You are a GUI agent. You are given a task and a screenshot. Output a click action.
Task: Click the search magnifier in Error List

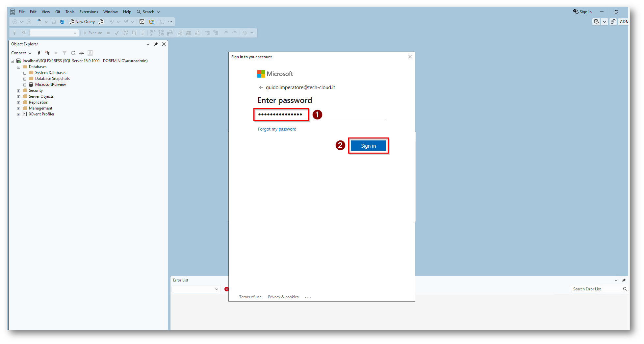tap(625, 289)
